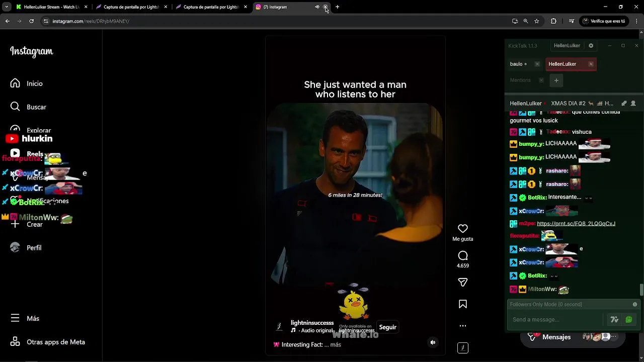
Task: Click Verifica que eres tú profile chip
Action: click(604, 21)
